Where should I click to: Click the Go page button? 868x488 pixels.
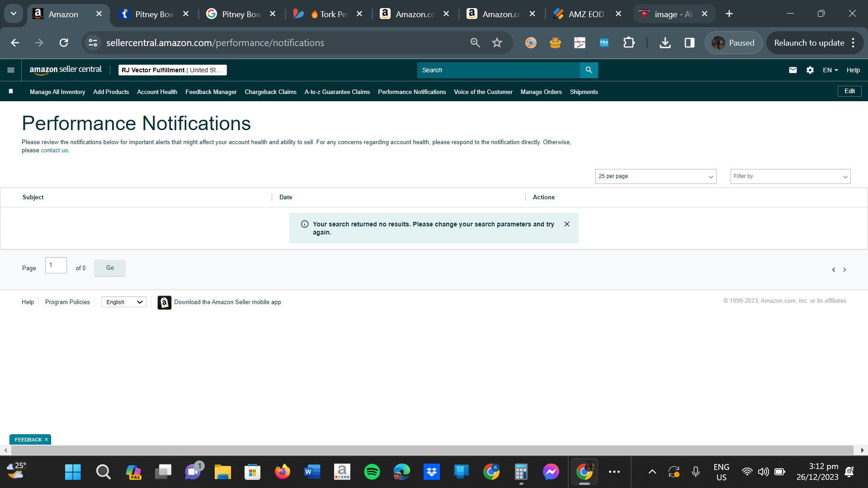pos(110,268)
